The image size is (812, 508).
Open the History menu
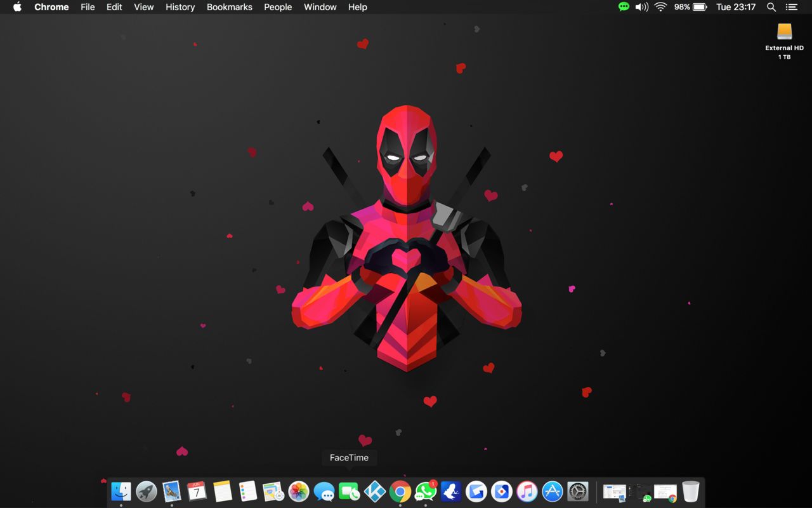pos(180,7)
